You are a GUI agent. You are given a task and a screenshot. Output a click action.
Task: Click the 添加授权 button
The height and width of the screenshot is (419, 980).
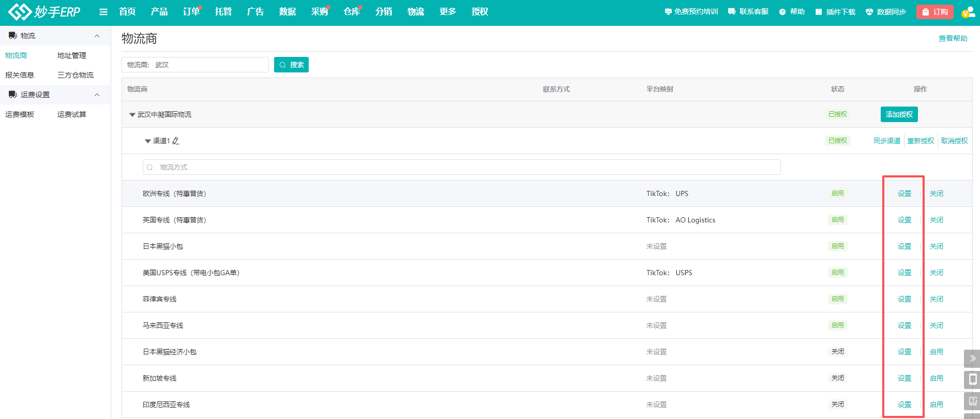click(899, 114)
